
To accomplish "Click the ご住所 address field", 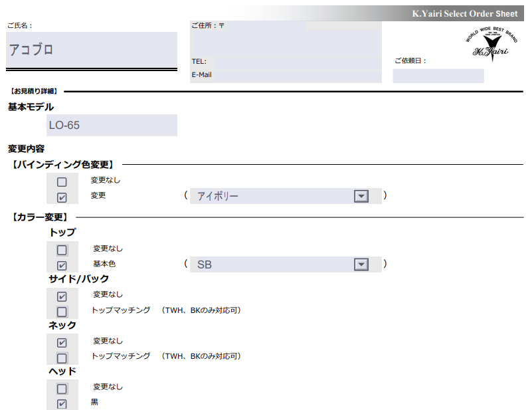I will [286, 43].
